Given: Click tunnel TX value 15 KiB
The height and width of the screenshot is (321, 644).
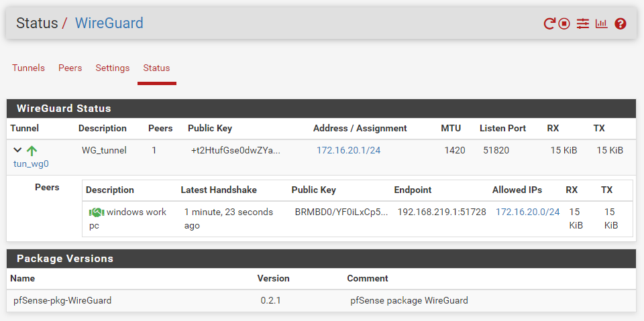Looking at the screenshot, I should coord(610,150).
